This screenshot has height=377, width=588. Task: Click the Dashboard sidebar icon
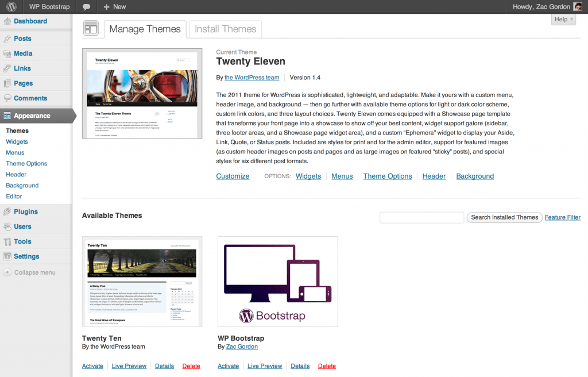coord(9,21)
